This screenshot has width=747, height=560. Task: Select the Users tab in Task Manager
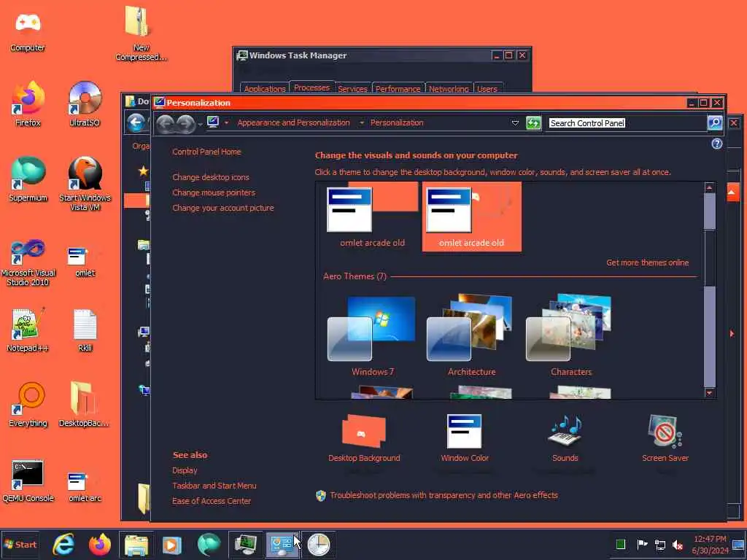[487, 88]
